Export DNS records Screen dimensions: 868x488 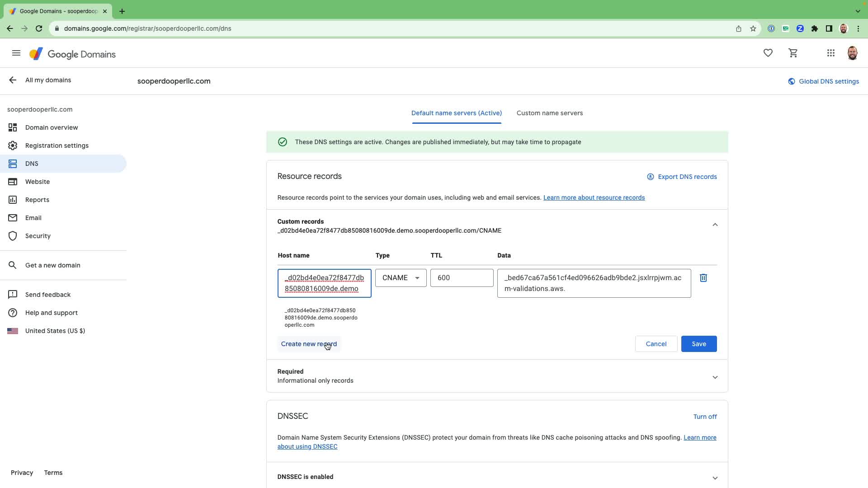click(682, 177)
